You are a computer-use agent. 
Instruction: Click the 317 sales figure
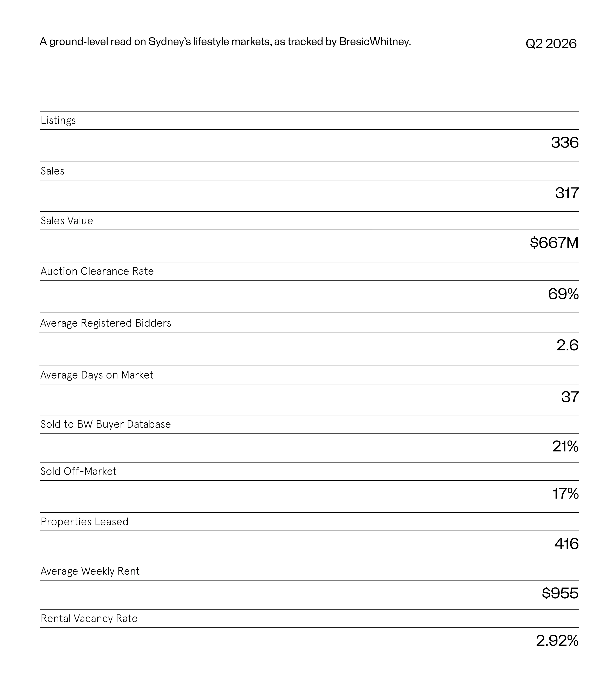click(566, 193)
